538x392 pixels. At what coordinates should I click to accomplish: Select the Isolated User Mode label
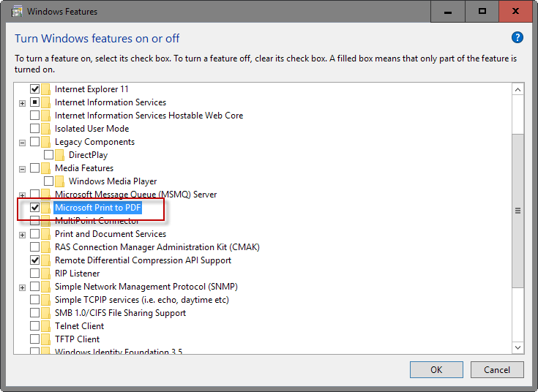92,129
